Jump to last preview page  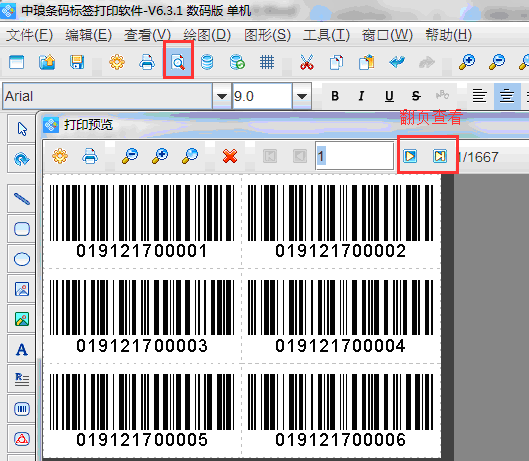tap(440, 156)
